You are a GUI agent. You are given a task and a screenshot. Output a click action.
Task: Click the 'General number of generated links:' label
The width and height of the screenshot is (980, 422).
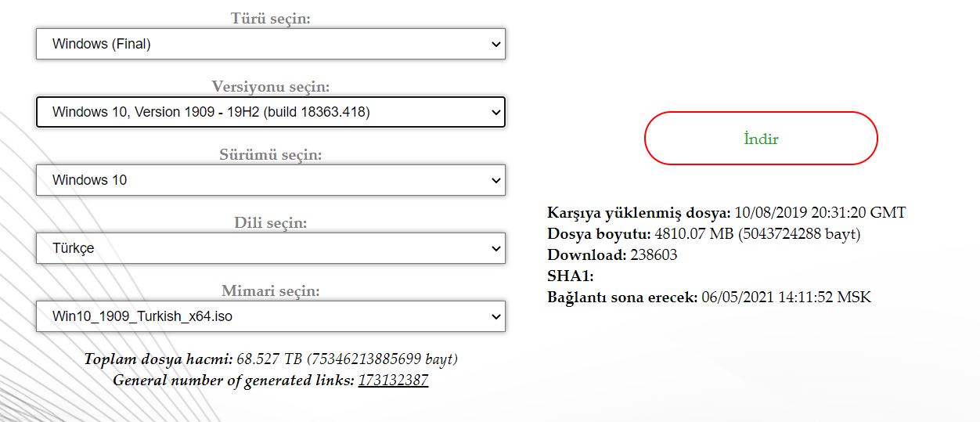pyautogui.click(x=234, y=381)
